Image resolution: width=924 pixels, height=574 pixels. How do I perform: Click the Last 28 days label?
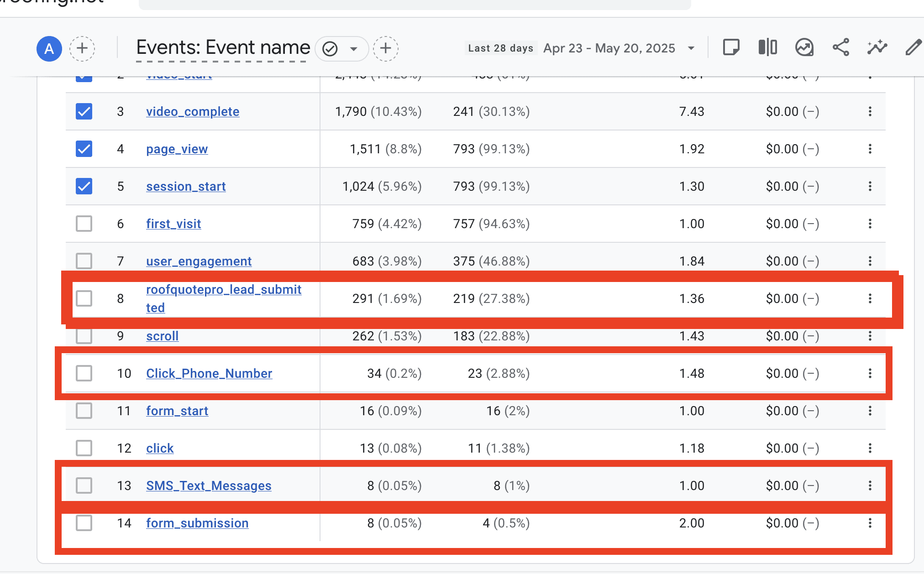pyautogui.click(x=501, y=48)
